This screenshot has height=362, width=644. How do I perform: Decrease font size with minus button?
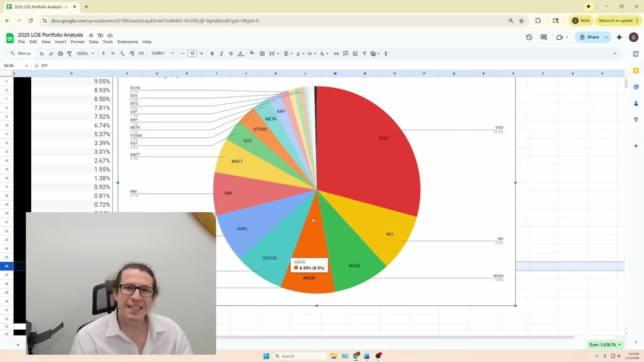183,53
